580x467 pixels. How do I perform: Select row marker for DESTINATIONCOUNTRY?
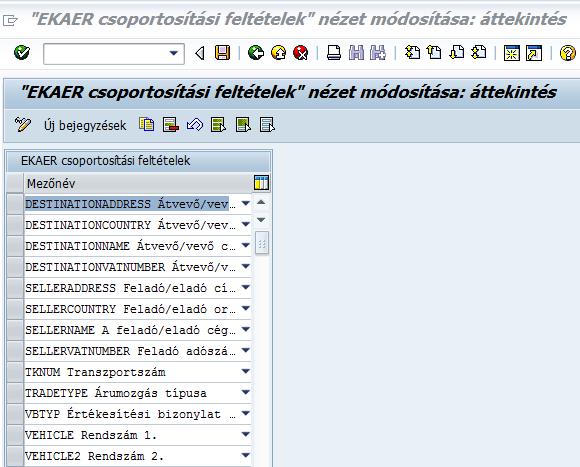[x=15, y=225]
